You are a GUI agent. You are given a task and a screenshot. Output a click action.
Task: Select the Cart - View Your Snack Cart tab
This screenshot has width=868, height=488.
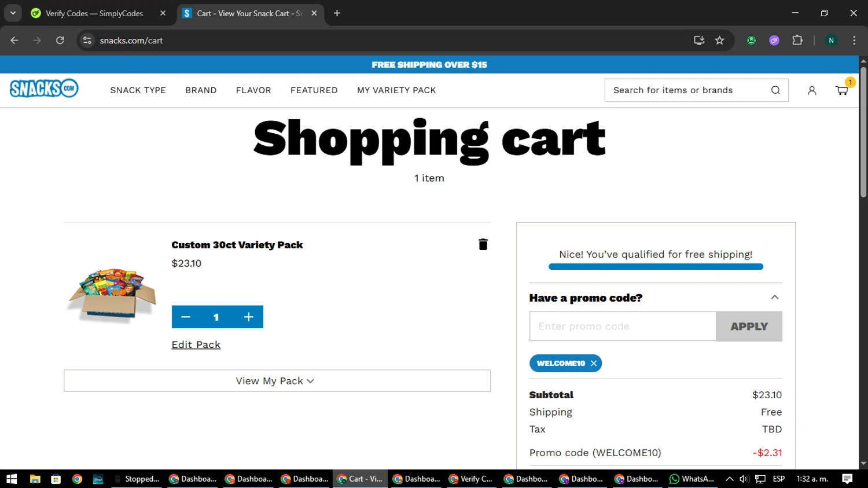pos(249,13)
